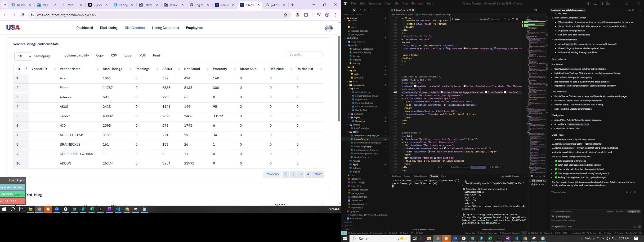Switch to Problems tab in panel

point(396,176)
